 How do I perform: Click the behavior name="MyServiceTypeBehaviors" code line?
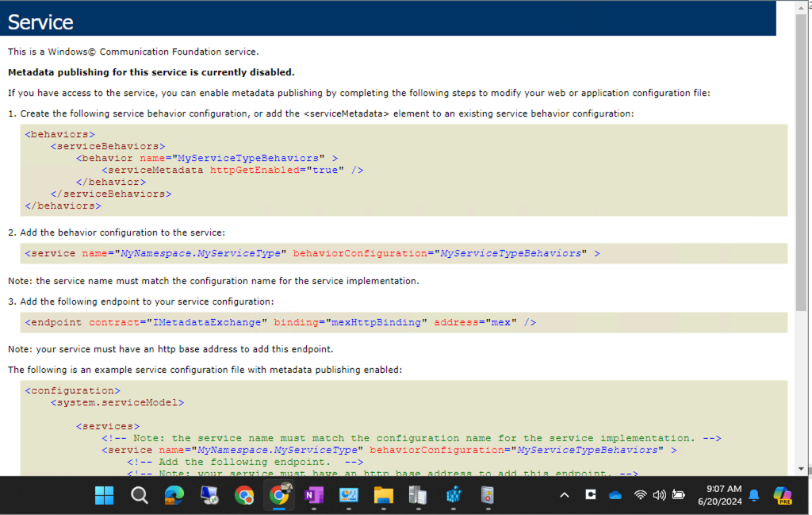click(x=207, y=158)
